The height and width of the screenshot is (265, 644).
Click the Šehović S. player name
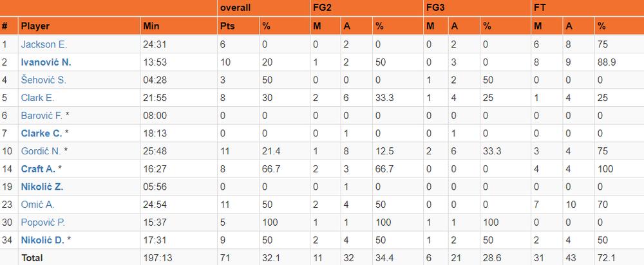pos(43,80)
